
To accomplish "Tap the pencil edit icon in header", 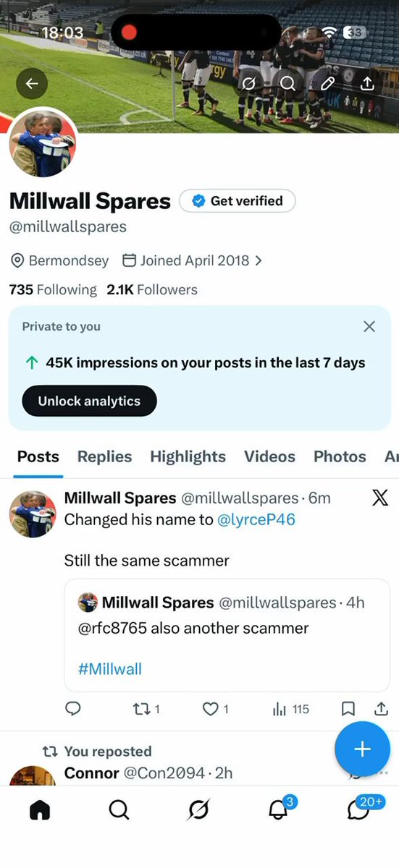I will pos(327,84).
